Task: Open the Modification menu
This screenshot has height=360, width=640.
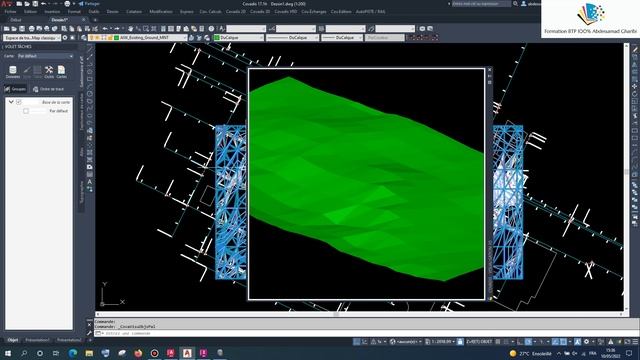Action: pyautogui.click(x=161, y=12)
